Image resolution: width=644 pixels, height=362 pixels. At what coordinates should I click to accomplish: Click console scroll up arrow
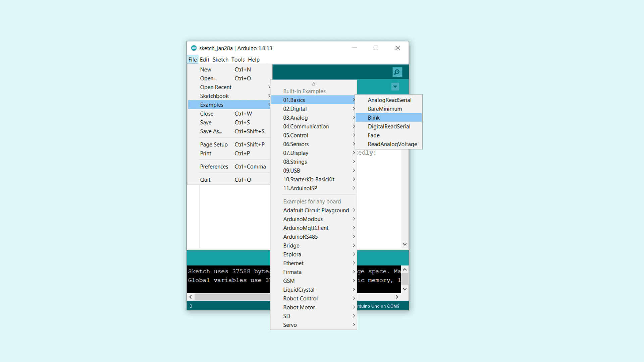405,269
